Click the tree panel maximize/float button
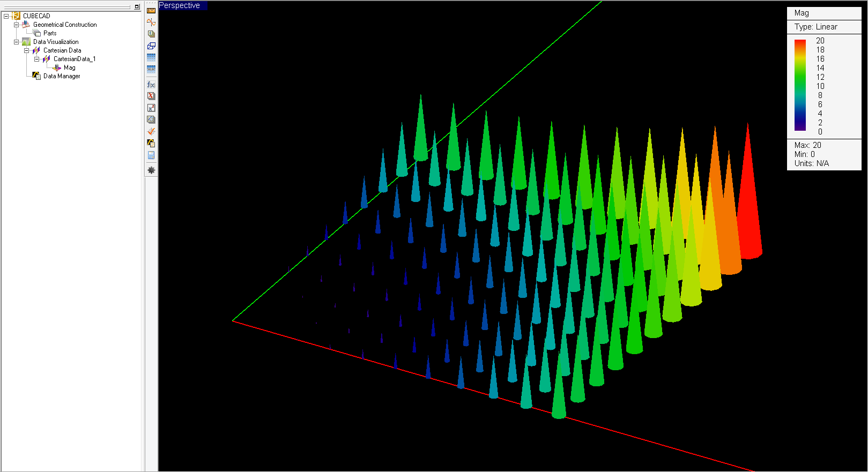Screen dimensions: 868x472 (x=137, y=6)
